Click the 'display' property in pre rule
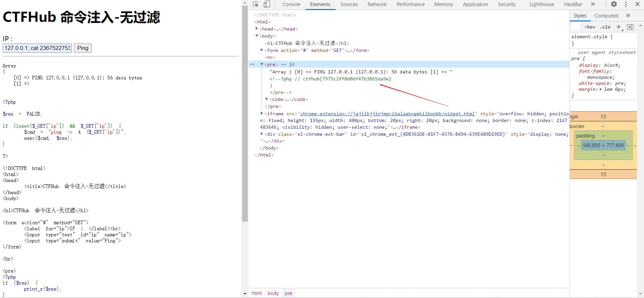644x298 pixels. (x=589, y=65)
